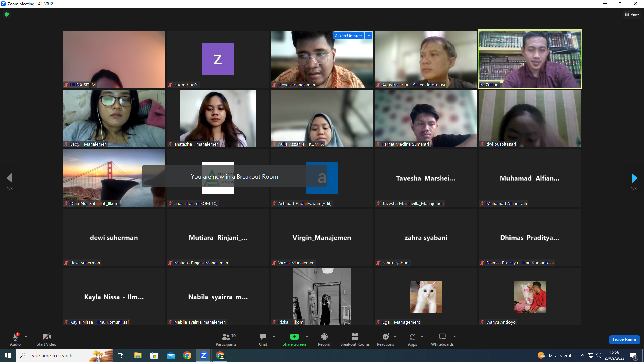Click the Kayla Nissa - Ilmu Komunikasi label
Viewport: 644px width, 362px height.
tap(100, 322)
